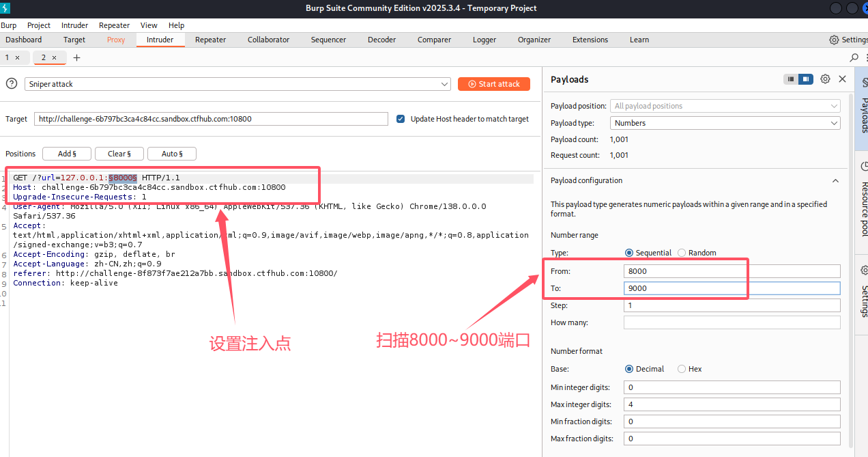Click the Max integer digits field
The width and height of the screenshot is (868, 457).
pos(732,404)
